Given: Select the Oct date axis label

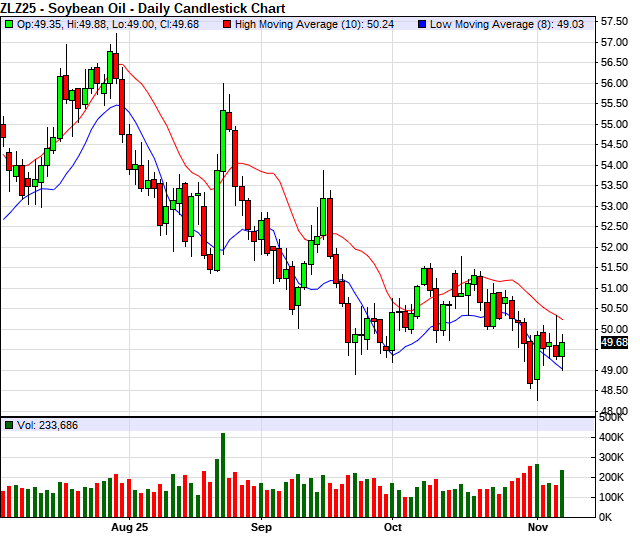Looking at the screenshot, I should tap(392, 526).
